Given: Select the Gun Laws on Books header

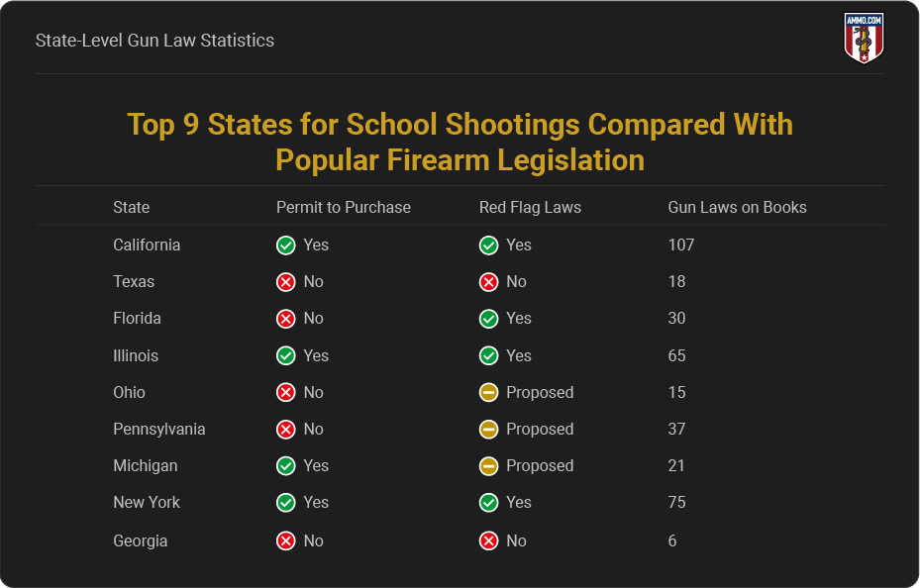Looking at the screenshot, I should tap(737, 208).
